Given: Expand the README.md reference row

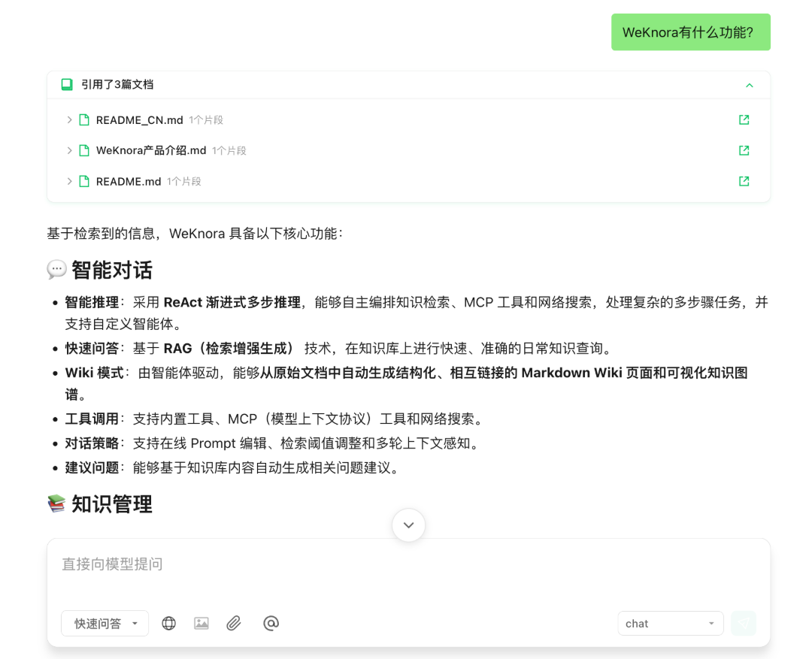Looking at the screenshot, I should [x=69, y=181].
